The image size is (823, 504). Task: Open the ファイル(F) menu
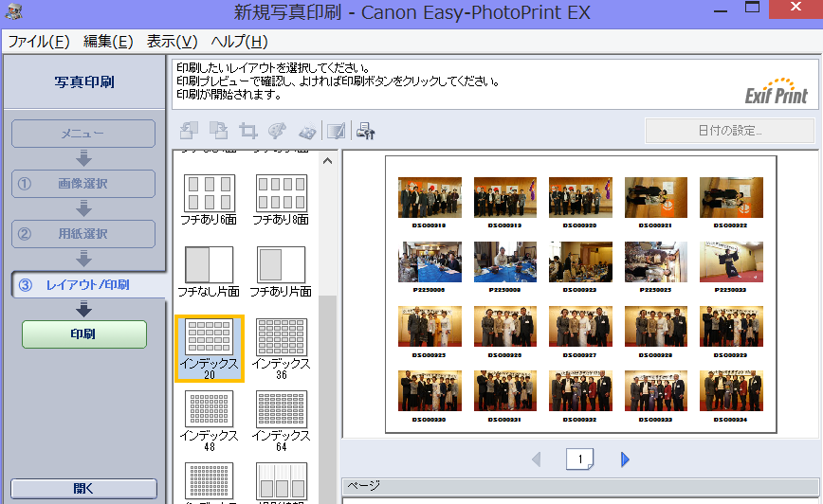pyautogui.click(x=39, y=42)
